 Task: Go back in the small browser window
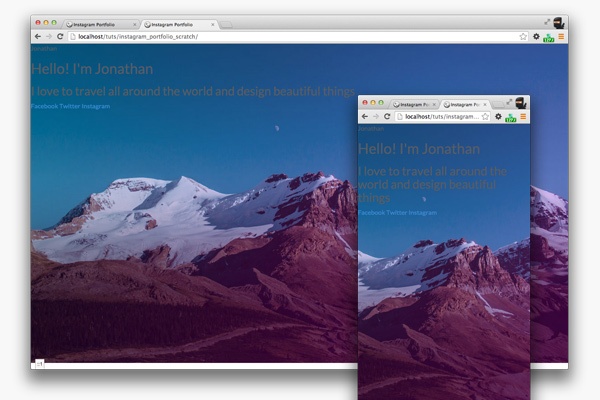point(365,116)
